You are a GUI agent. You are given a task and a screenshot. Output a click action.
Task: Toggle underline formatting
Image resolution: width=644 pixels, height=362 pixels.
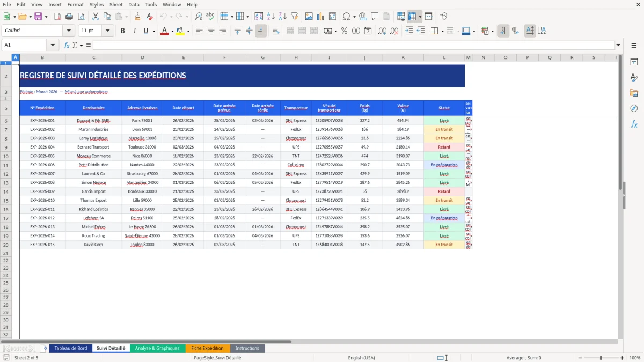click(x=146, y=31)
